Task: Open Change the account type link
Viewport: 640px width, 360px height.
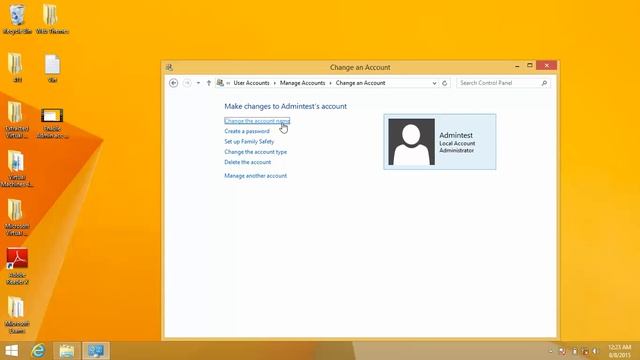Action: [256, 152]
